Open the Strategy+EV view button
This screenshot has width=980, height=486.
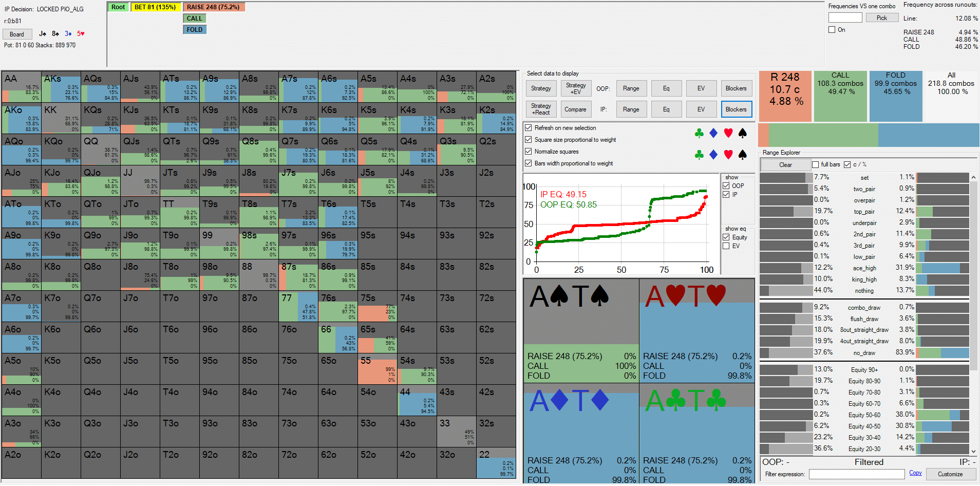coord(575,88)
